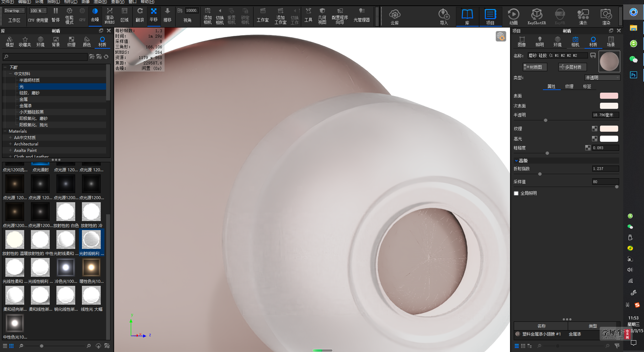This screenshot has height=352, width=644.
Task: Enable 性能模式 performance mode
Action: [x=69, y=15]
